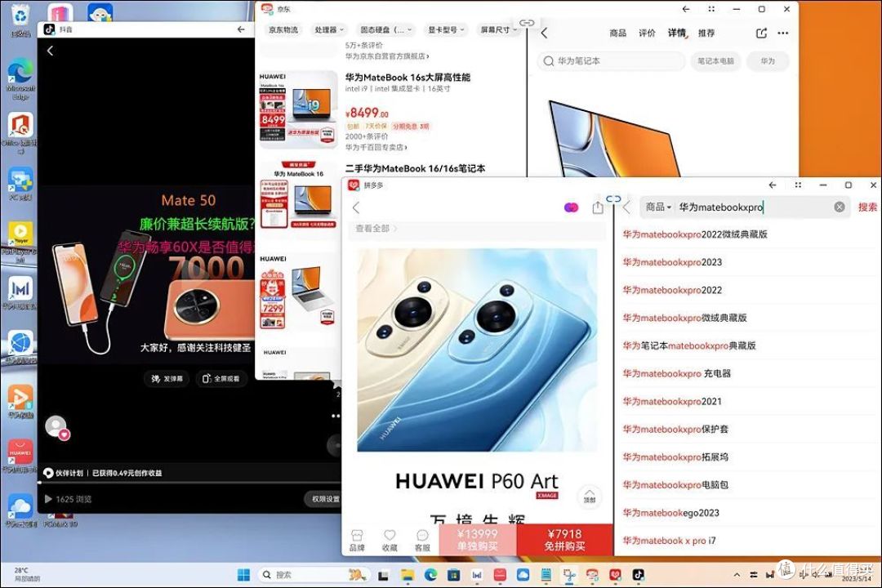Open more options on JD product page

(x=783, y=33)
